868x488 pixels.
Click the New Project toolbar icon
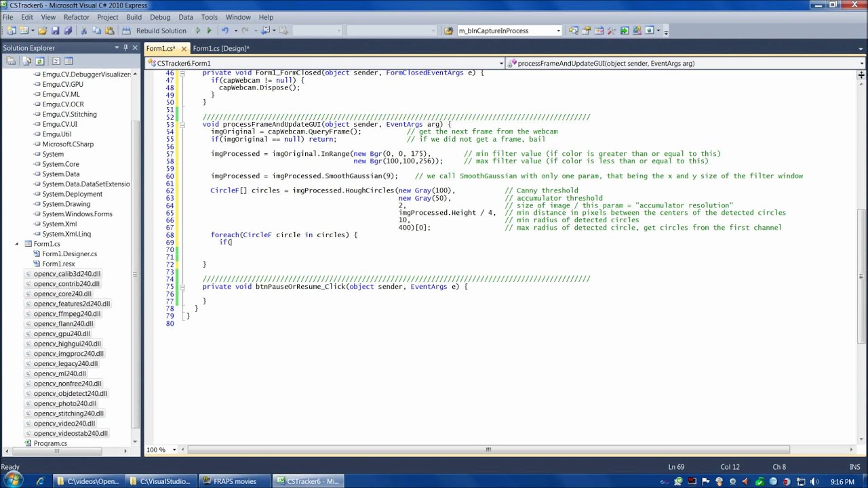12,30
